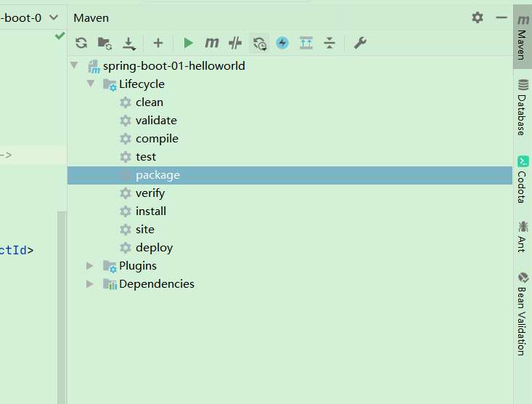This screenshot has width=532, height=404.
Task: Open the Ant side tab
Action: point(523,236)
